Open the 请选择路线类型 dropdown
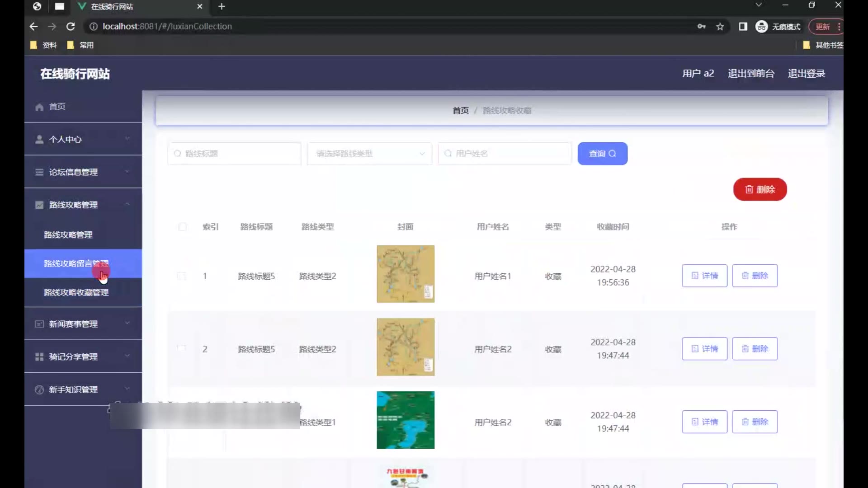The height and width of the screenshot is (488, 868). (370, 154)
